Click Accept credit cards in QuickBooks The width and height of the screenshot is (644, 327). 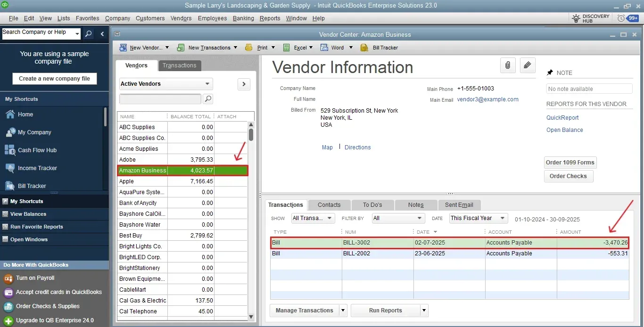coord(59,292)
